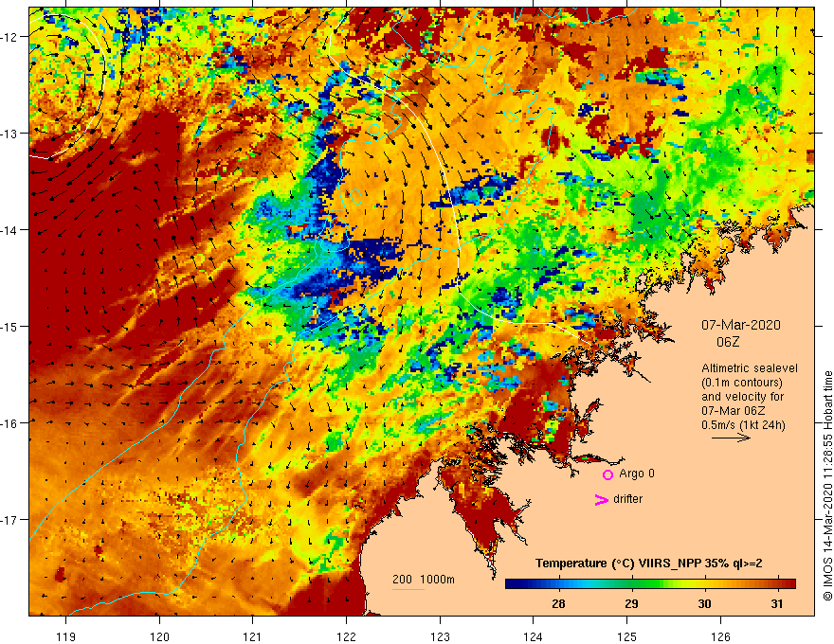Click the magenta Argo circle legend marker
834x644 pixels.
(607, 474)
